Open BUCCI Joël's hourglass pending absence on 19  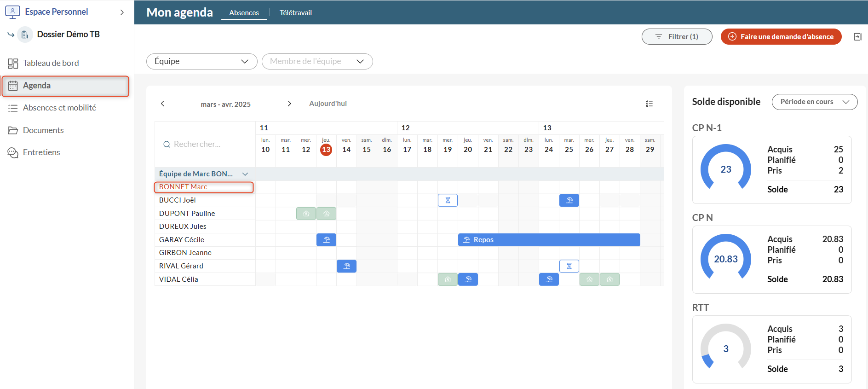(x=448, y=200)
